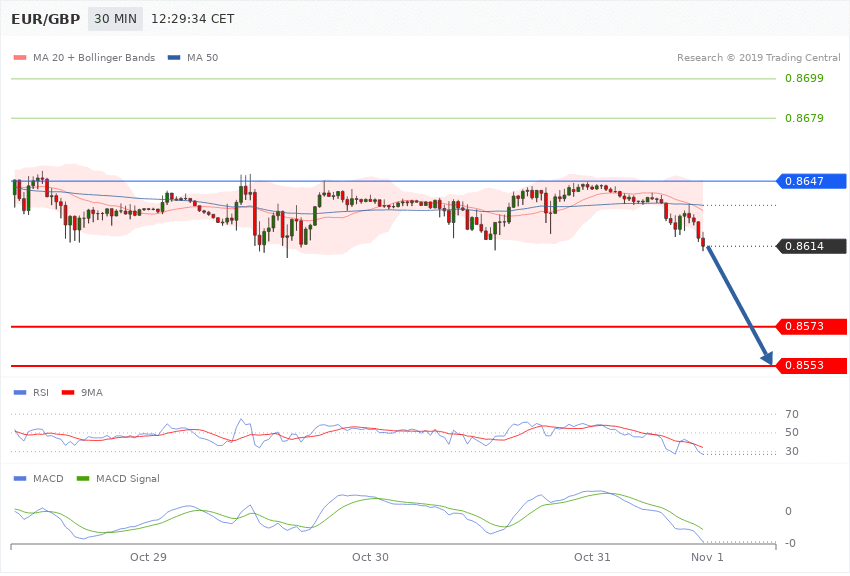
Task: Select the 30 MIN timeframe label
Action: [115, 19]
